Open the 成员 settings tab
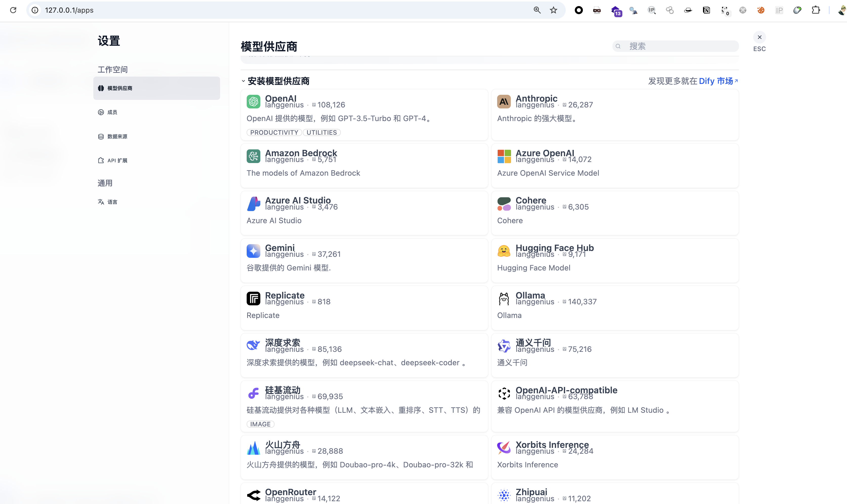The width and height of the screenshot is (847, 504). (x=157, y=112)
